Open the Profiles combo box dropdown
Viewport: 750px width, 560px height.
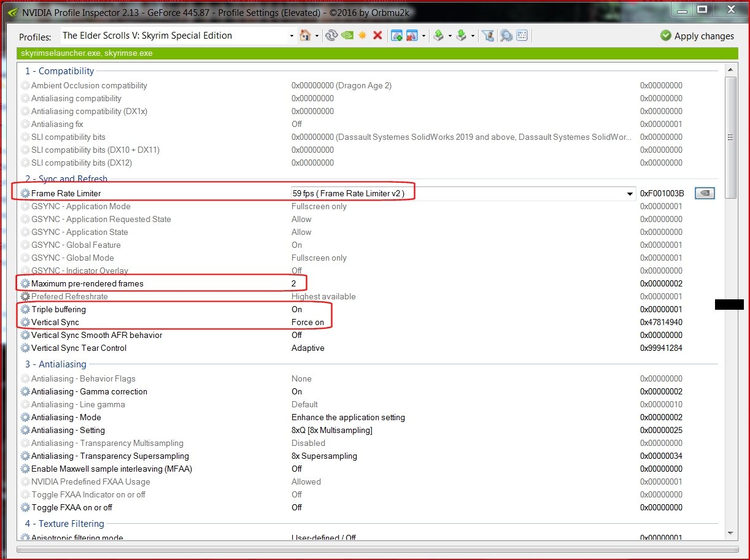pyautogui.click(x=292, y=36)
